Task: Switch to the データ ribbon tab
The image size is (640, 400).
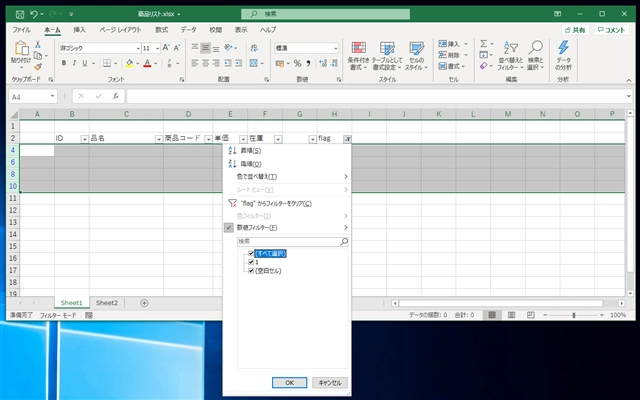Action: pyautogui.click(x=189, y=30)
